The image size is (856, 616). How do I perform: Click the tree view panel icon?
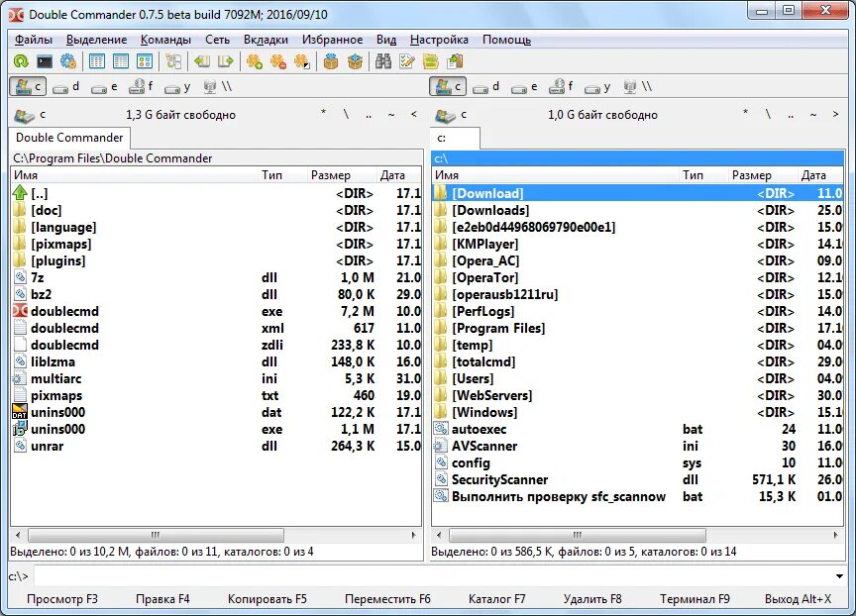pyautogui.click(x=173, y=61)
